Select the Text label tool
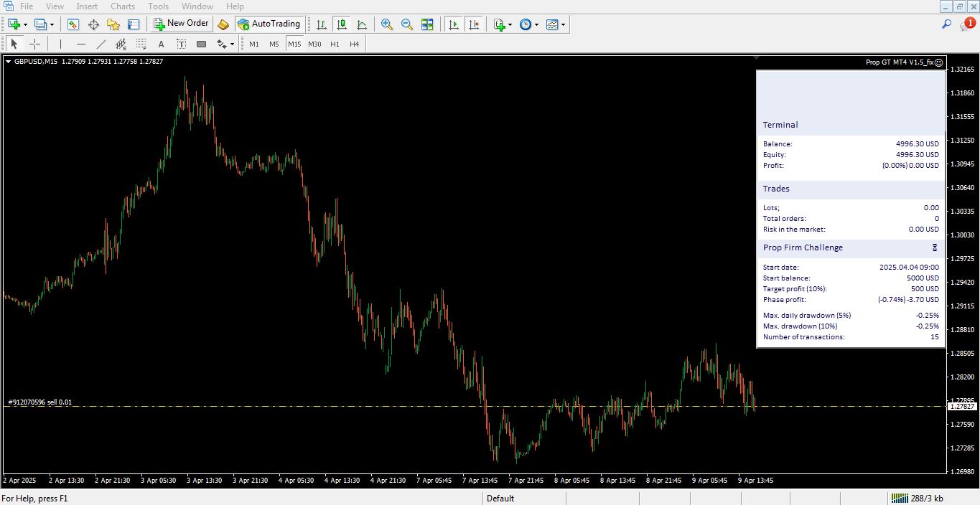 (x=161, y=44)
